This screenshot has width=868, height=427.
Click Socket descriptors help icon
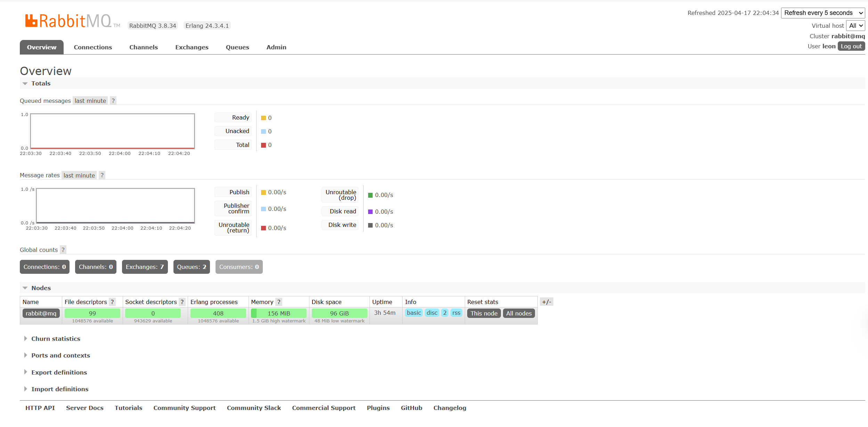(182, 302)
